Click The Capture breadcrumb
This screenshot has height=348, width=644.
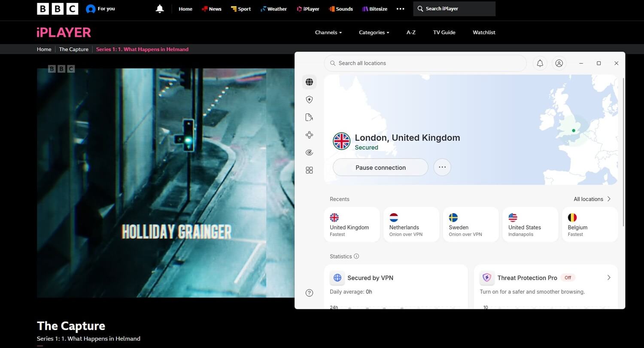pyautogui.click(x=73, y=49)
